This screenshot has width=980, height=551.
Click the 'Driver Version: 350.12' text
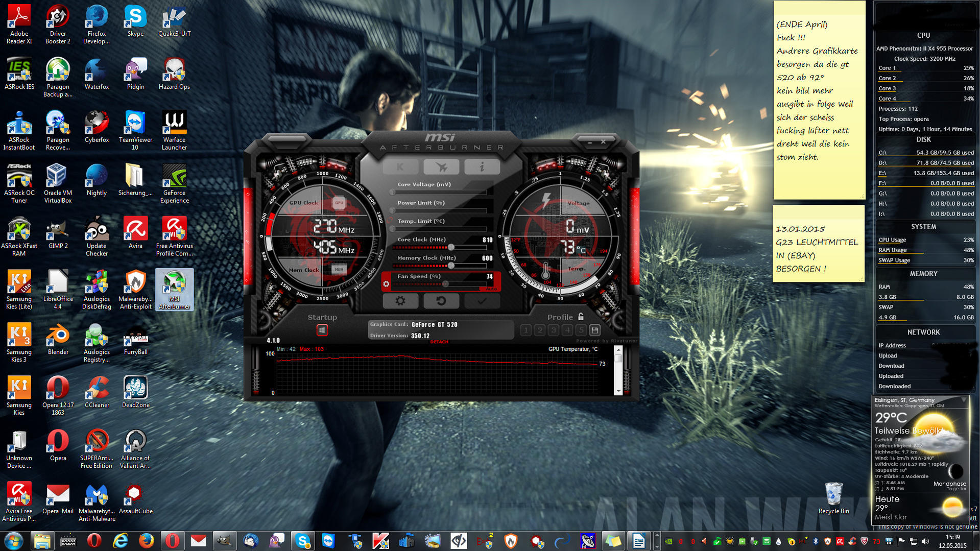click(399, 336)
